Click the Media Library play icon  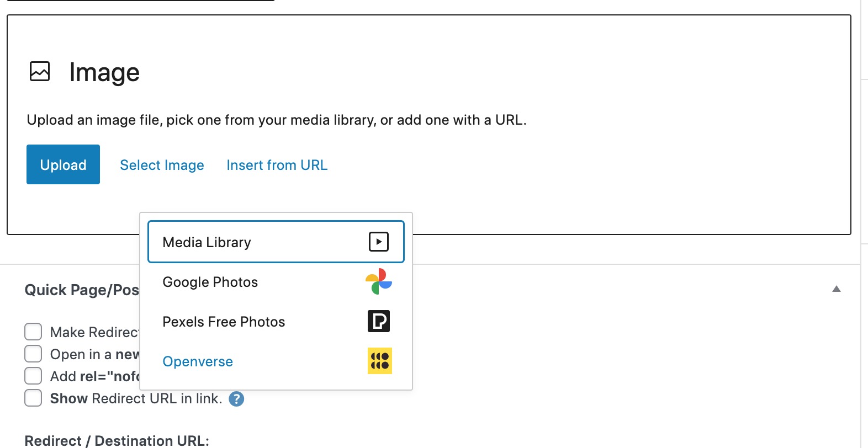[x=378, y=242]
